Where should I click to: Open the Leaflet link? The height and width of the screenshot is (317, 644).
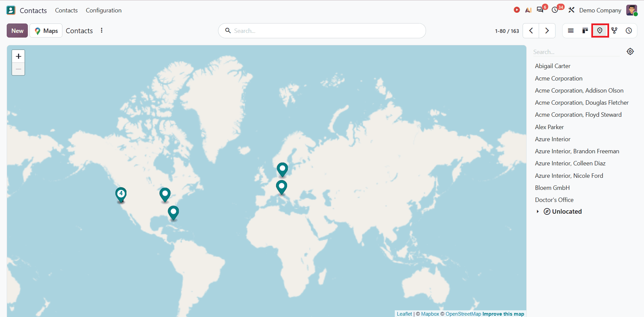(x=404, y=314)
